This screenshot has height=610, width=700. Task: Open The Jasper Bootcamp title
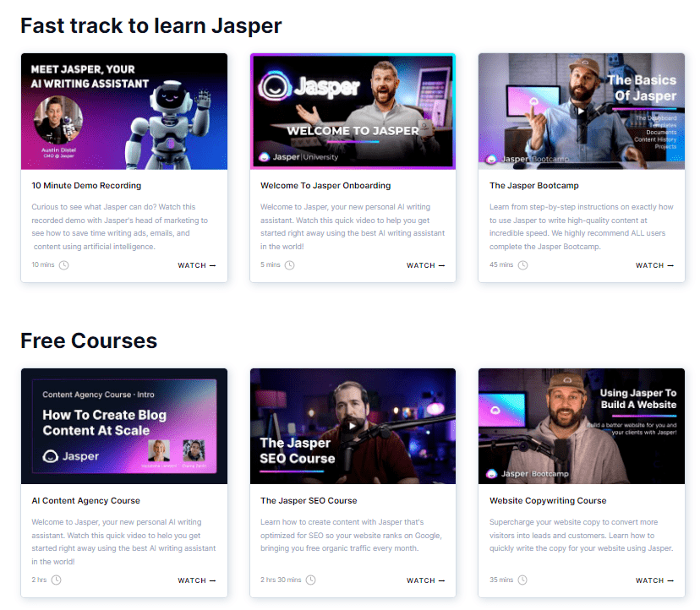[534, 186]
